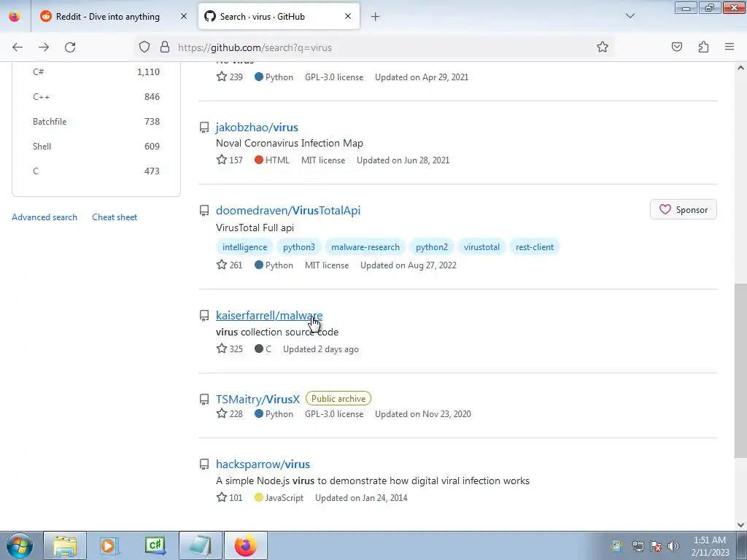
Task: Click the Public archive badge
Action: pos(338,399)
